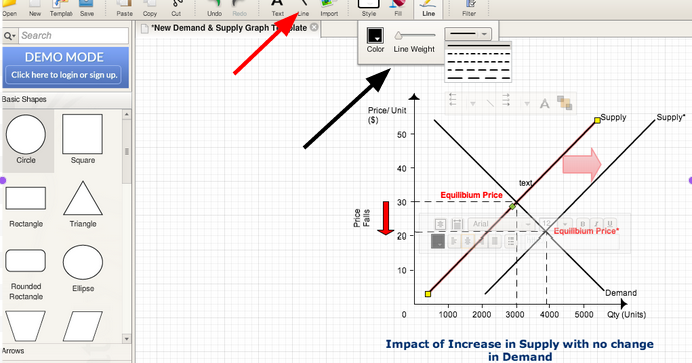Open the Style toolbar option
The image size is (692, 363).
[369, 8]
